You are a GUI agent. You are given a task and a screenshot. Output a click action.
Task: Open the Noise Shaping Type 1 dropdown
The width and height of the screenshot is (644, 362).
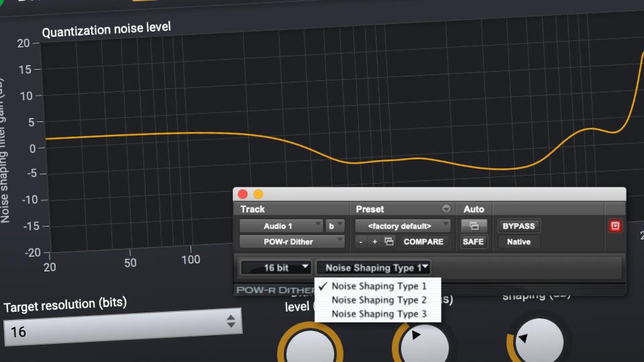tap(374, 267)
